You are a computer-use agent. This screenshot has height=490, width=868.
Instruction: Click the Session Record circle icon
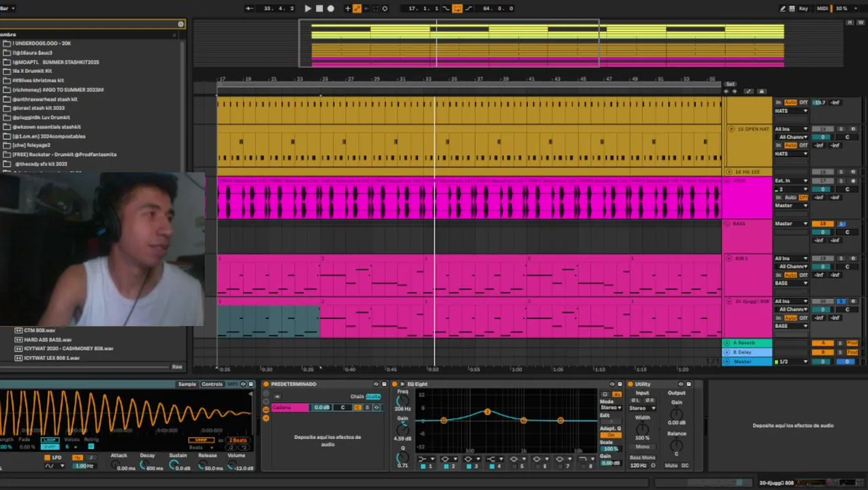pyautogui.click(x=385, y=8)
